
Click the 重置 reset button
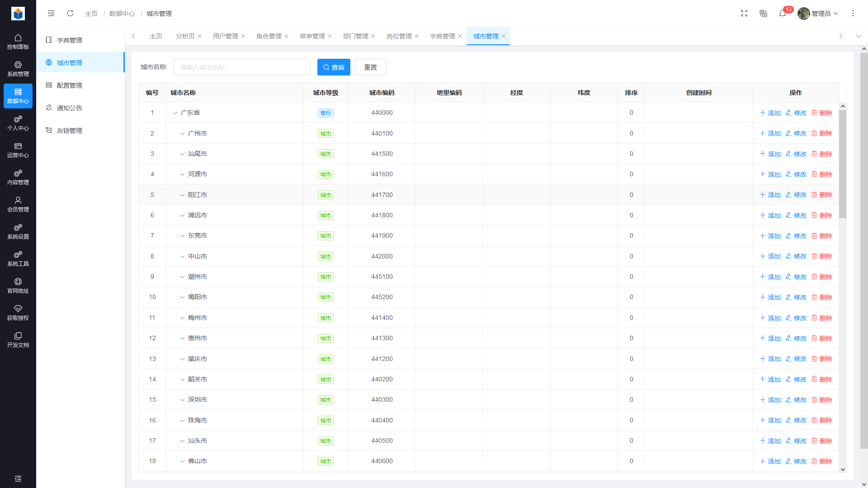[371, 67]
